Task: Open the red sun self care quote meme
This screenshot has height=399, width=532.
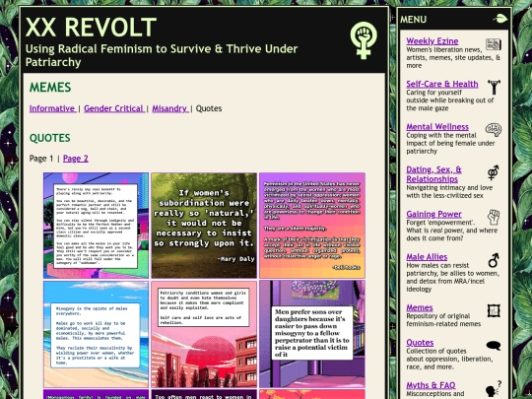Action: (x=204, y=334)
